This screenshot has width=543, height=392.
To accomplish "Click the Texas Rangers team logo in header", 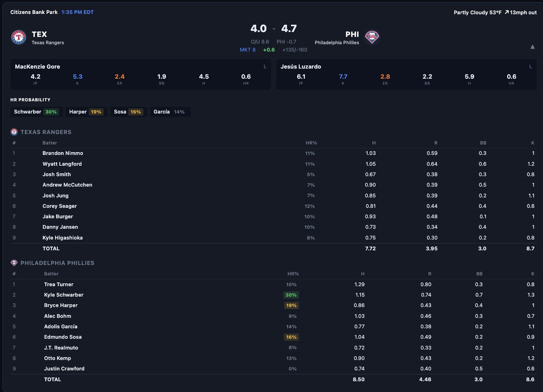I will coord(19,37).
